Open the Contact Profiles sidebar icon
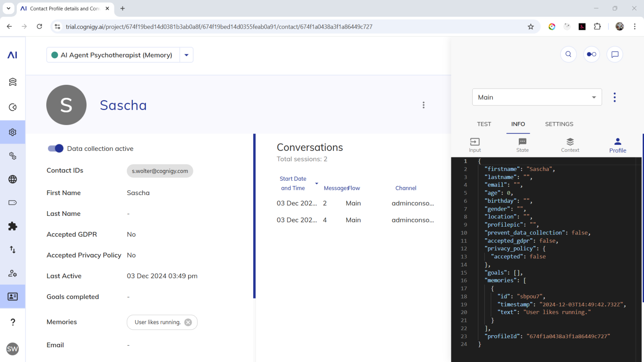The height and width of the screenshot is (362, 644). pos(13,297)
